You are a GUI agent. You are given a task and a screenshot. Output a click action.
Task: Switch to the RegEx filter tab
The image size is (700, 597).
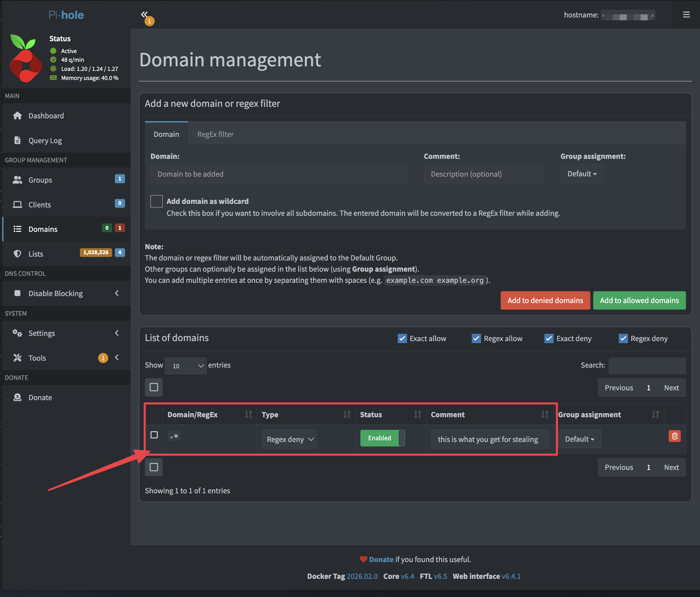click(215, 134)
